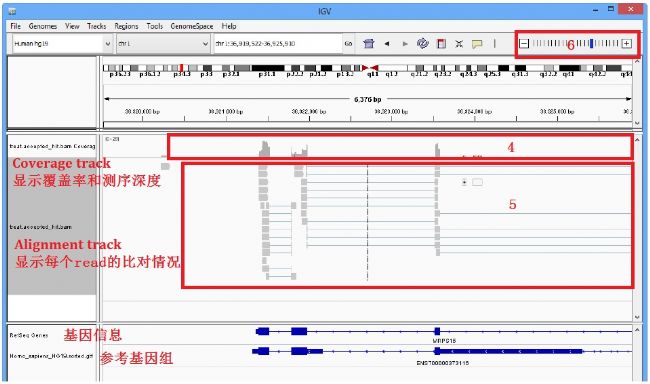Click the resize tracks to fit icon

(x=459, y=44)
